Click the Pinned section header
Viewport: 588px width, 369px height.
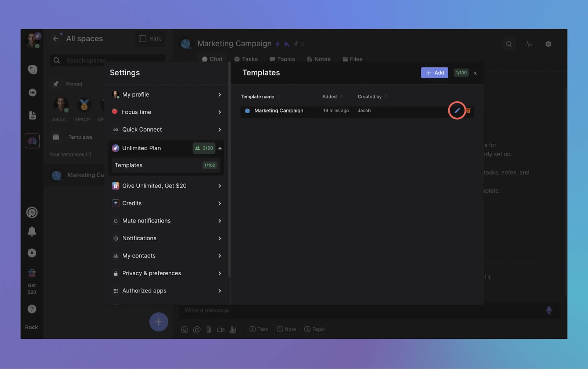[74, 84]
